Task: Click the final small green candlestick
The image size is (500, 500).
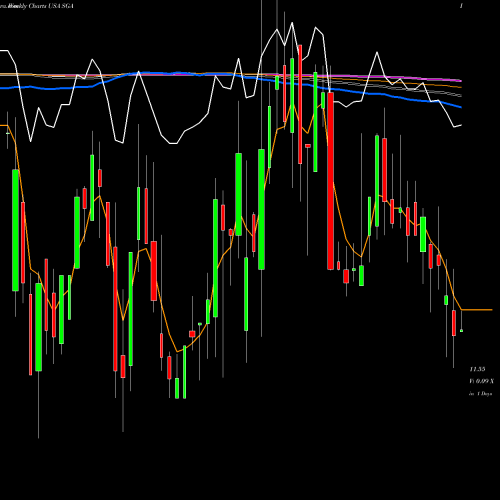Action: point(462,331)
